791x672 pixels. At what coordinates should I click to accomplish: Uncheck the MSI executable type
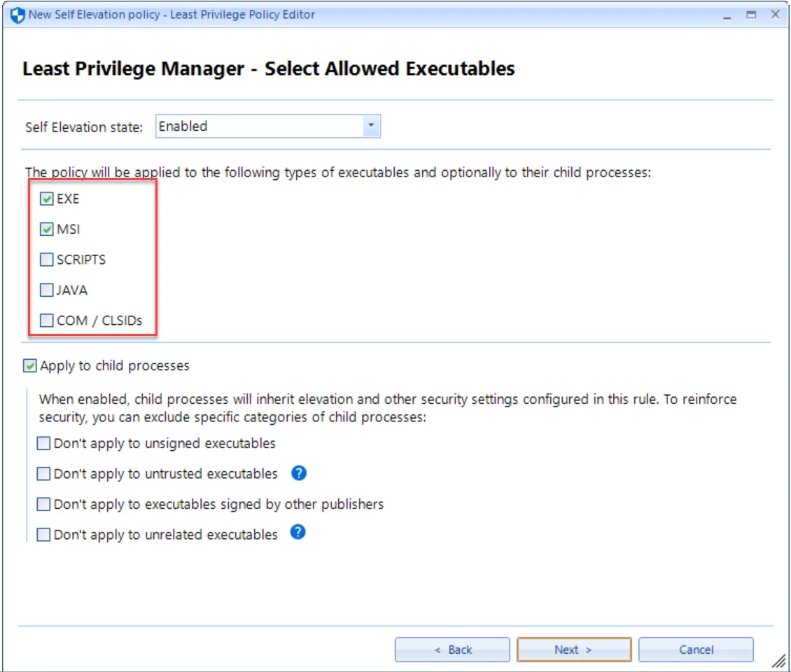point(46,229)
